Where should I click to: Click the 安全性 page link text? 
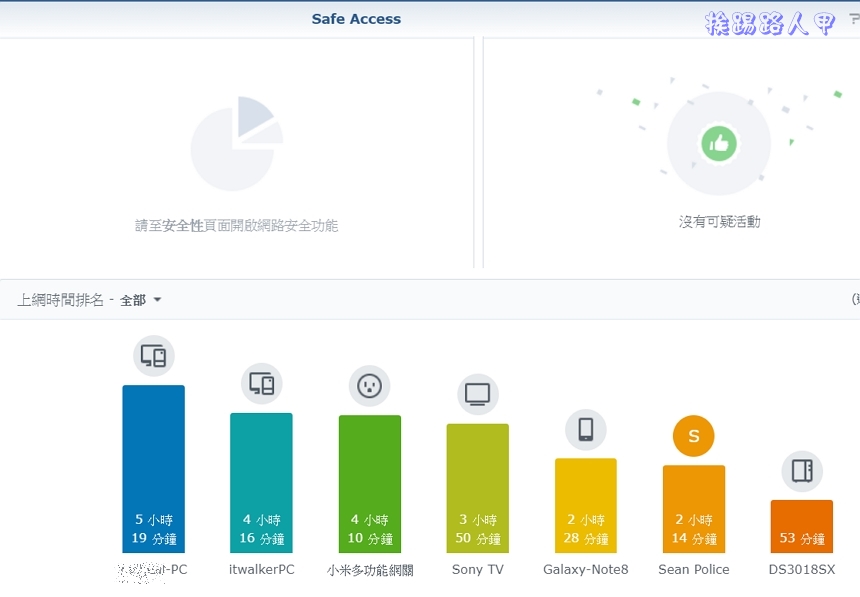pos(183,226)
